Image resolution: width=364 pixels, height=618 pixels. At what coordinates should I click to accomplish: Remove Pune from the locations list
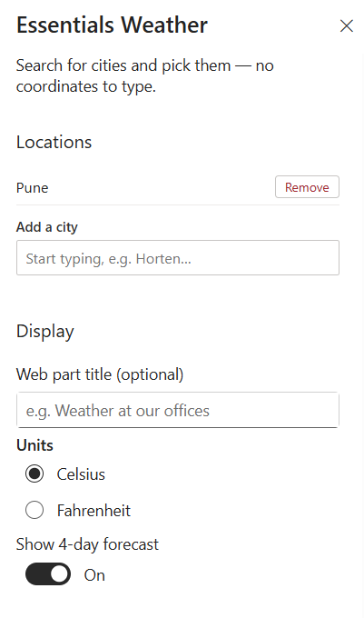[307, 187]
